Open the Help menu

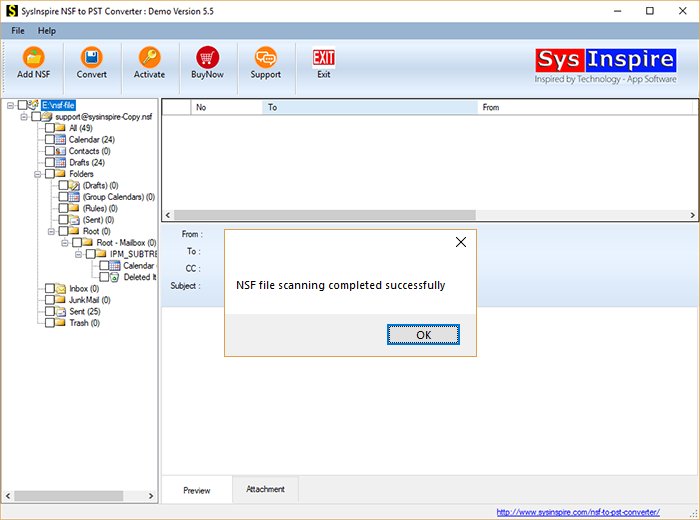tap(46, 31)
